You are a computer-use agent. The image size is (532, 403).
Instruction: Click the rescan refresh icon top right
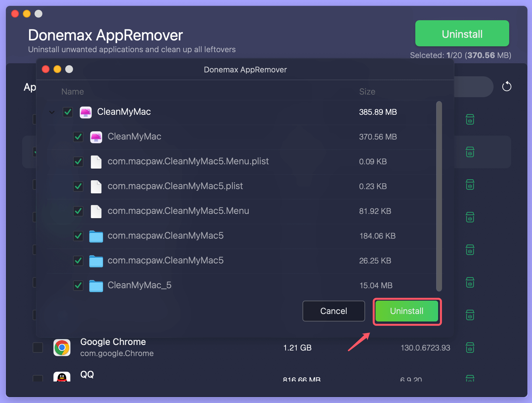coord(507,86)
